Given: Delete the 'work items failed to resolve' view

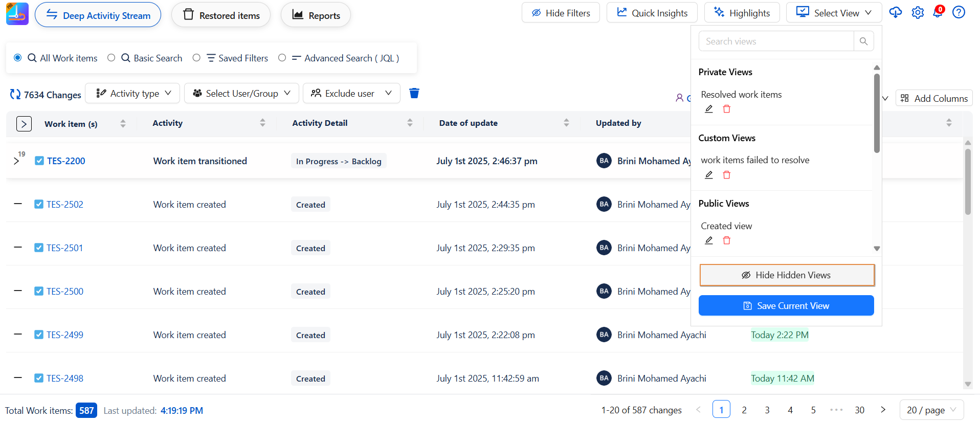Looking at the screenshot, I should 726,175.
